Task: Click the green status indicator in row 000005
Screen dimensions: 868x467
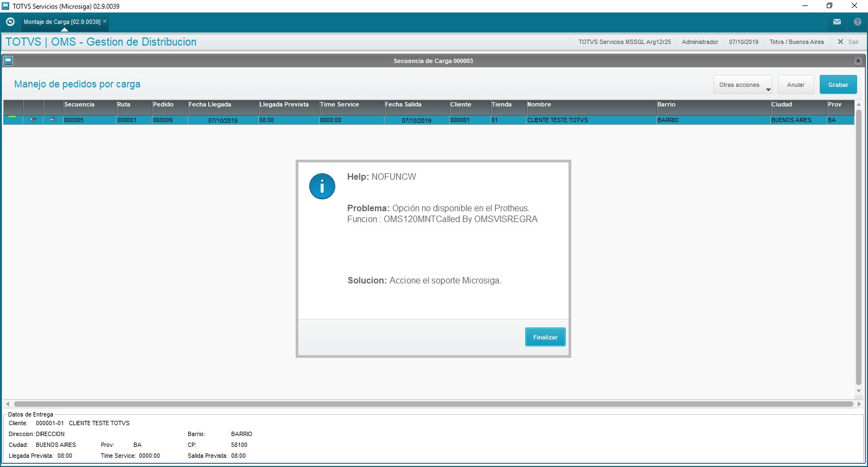Action: click(x=12, y=117)
